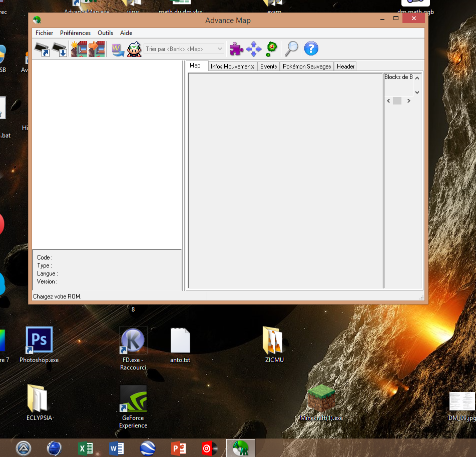Click the Pokémon trainer sprite icon

click(134, 49)
